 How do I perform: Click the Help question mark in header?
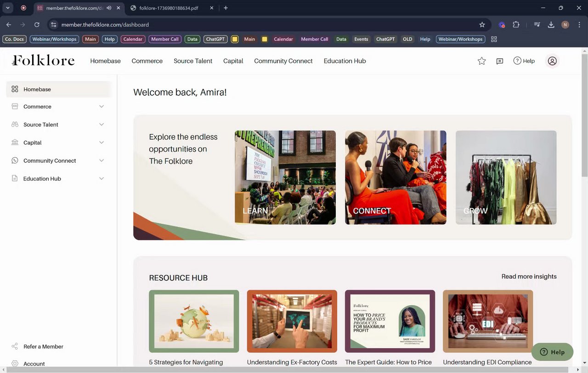517,61
